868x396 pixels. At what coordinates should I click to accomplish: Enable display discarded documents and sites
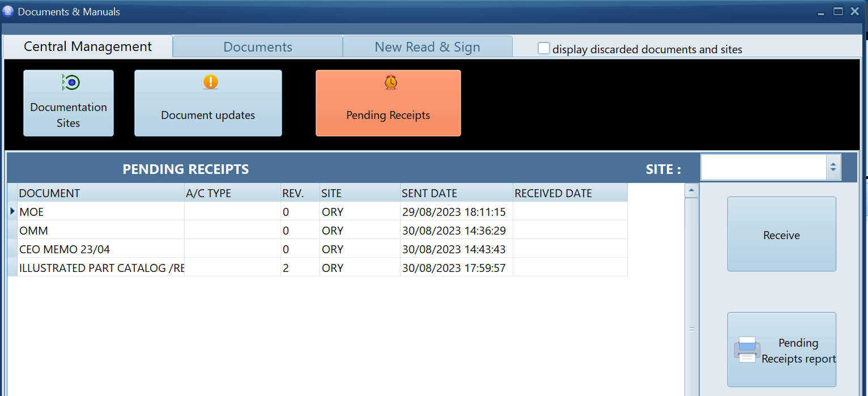tap(544, 49)
